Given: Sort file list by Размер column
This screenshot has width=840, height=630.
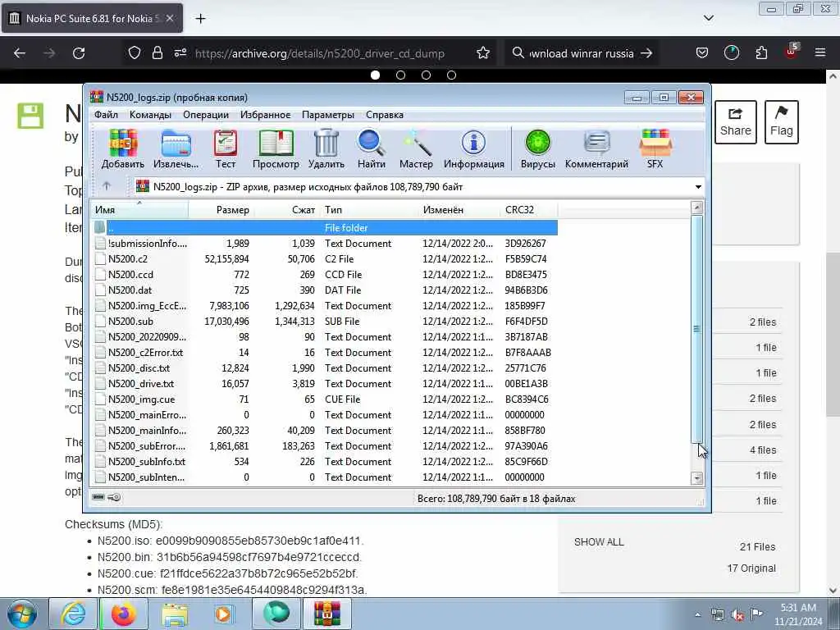Looking at the screenshot, I should click(x=221, y=210).
